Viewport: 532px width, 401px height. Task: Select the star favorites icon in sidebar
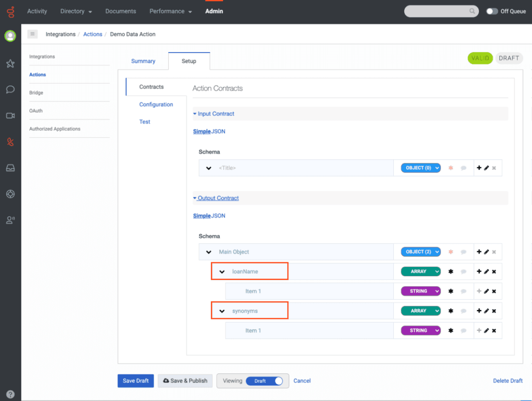[x=10, y=63]
